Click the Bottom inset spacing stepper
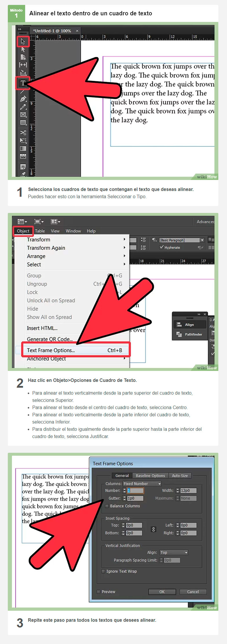The image size is (227, 644). 123,533
